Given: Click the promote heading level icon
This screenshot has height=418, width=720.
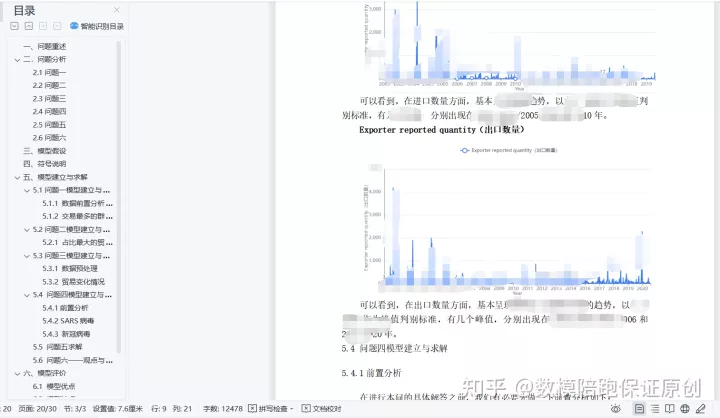Looking at the screenshot, I should pos(43,26).
